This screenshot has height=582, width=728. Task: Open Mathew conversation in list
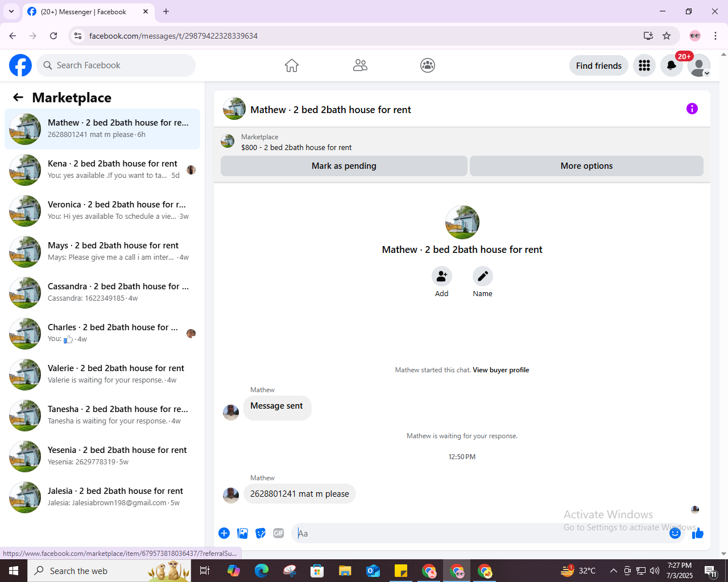[x=102, y=129]
